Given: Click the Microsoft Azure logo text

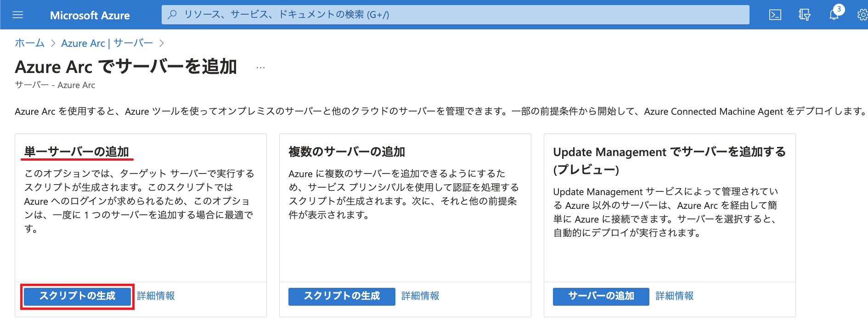Looking at the screenshot, I should [90, 15].
